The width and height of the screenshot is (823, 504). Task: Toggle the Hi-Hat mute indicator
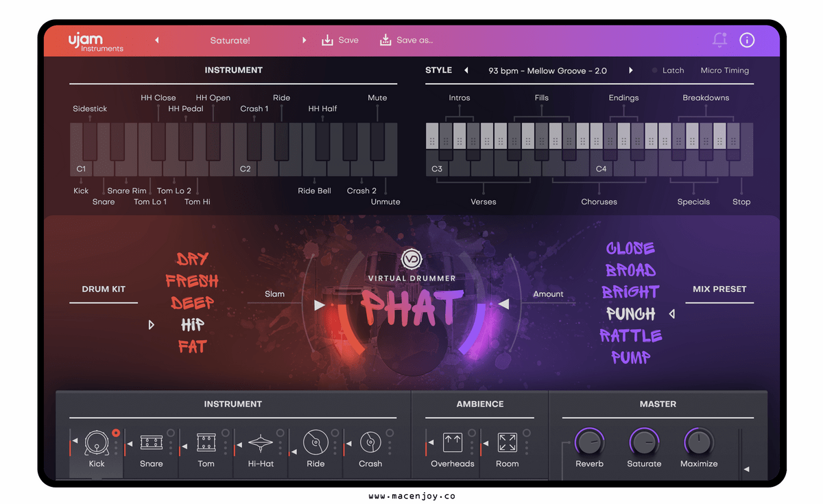tap(281, 433)
